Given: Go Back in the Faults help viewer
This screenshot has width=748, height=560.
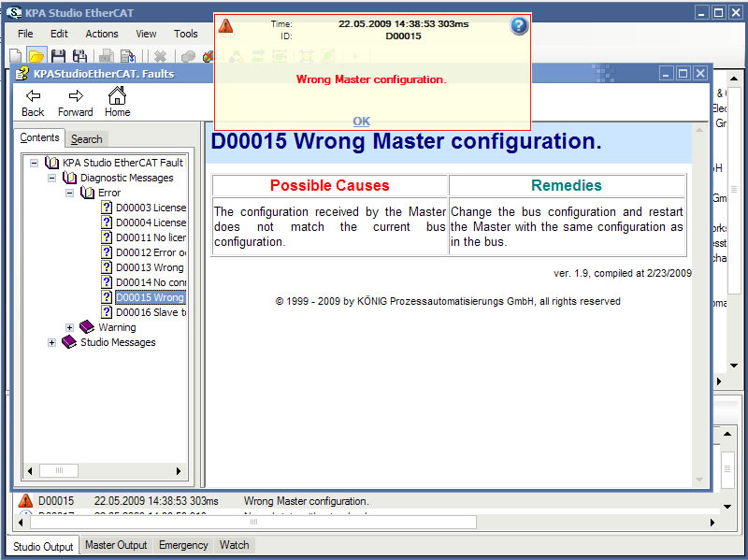Looking at the screenshot, I should point(33,102).
